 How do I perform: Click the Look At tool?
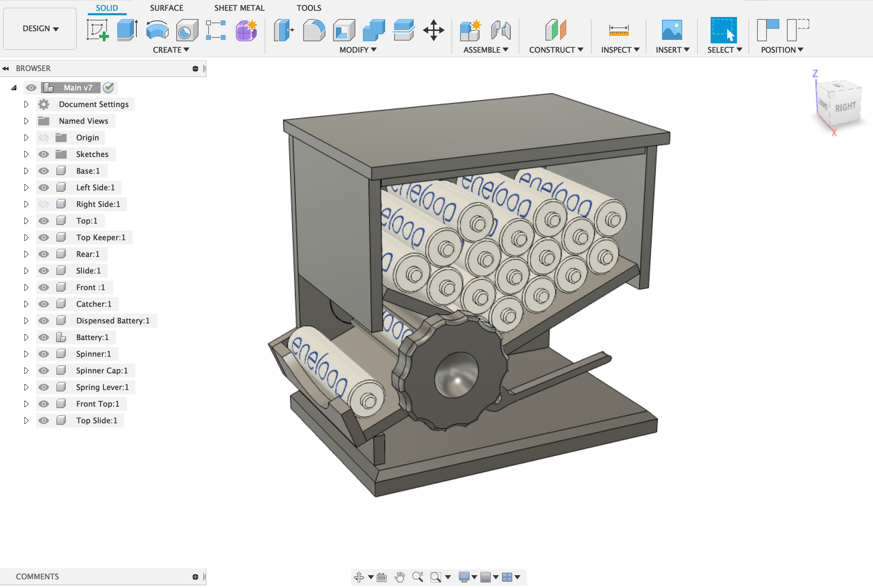point(382,577)
